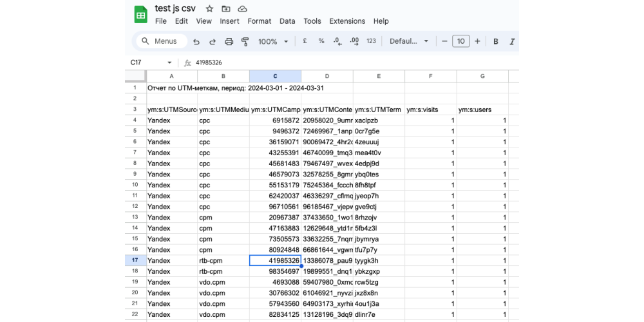Click cell containing mea4t0v

379,153
